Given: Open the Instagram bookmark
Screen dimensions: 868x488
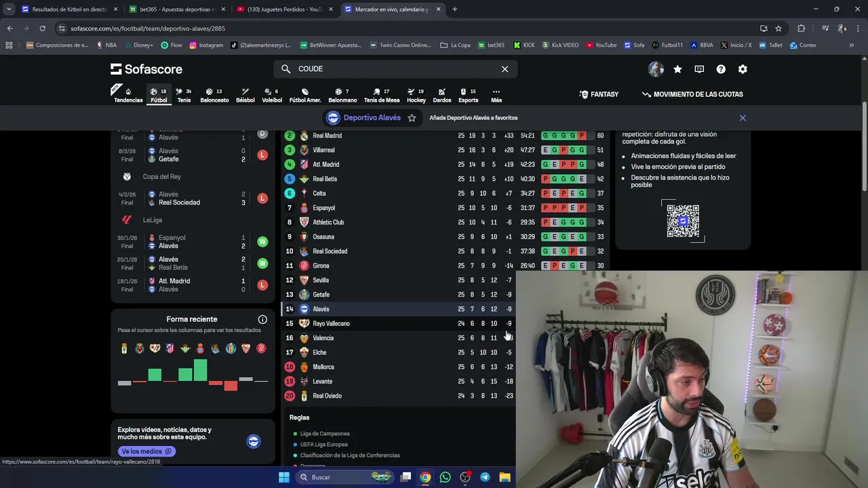Looking at the screenshot, I should (206, 45).
